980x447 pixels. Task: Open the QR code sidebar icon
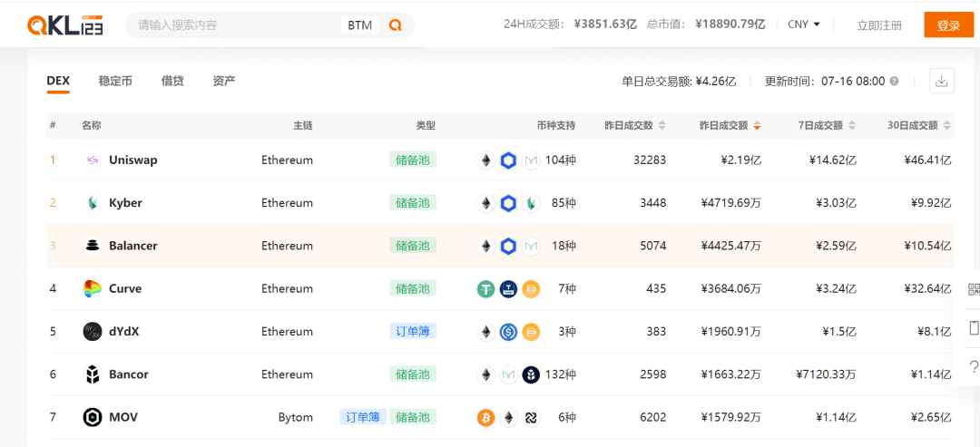point(974,288)
